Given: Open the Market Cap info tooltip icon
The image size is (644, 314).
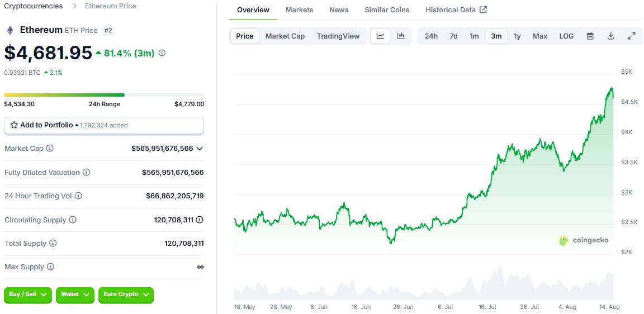Looking at the screenshot, I should [50, 148].
